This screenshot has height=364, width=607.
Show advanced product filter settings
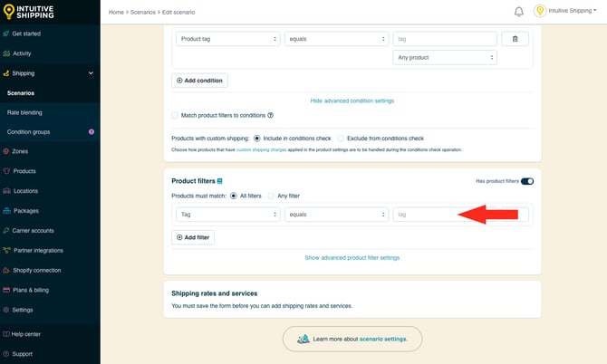[x=352, y=258]
